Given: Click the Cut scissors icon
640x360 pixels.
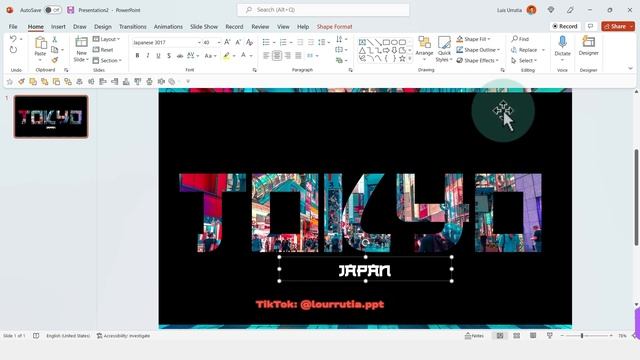Looking at the screenshot, I should [x=55, y=39].
